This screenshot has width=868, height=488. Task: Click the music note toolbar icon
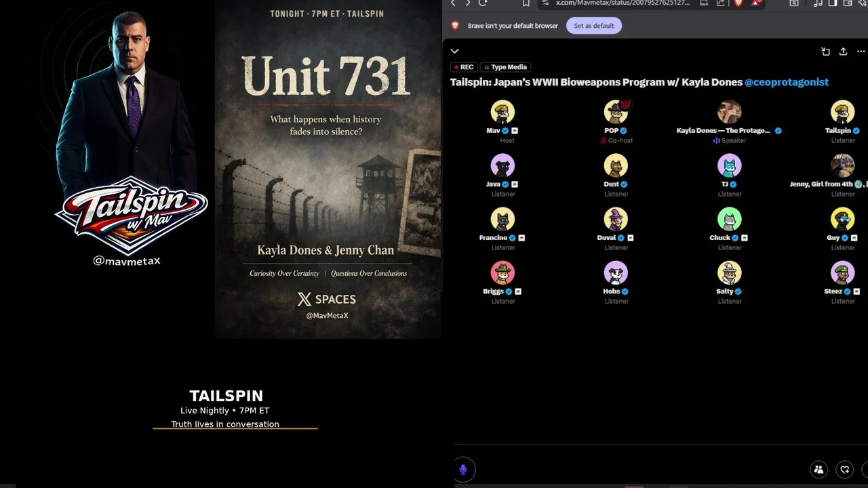(x=818, y=3)
